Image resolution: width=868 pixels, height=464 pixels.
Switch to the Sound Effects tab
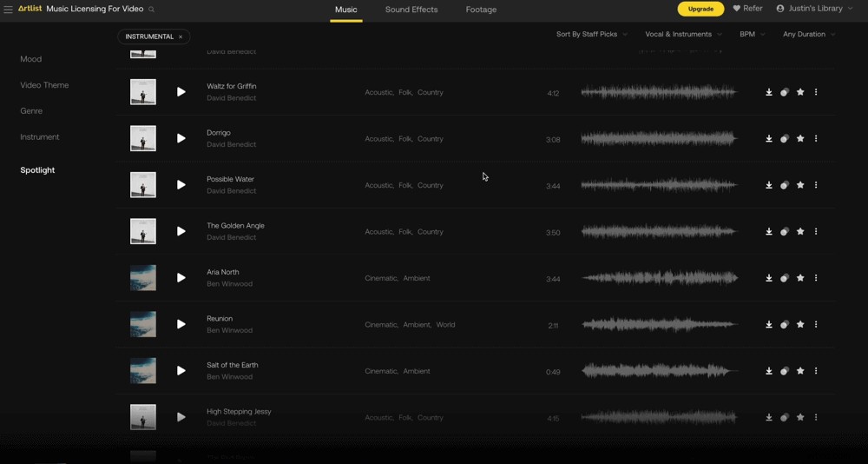click(x=411, y=10)
